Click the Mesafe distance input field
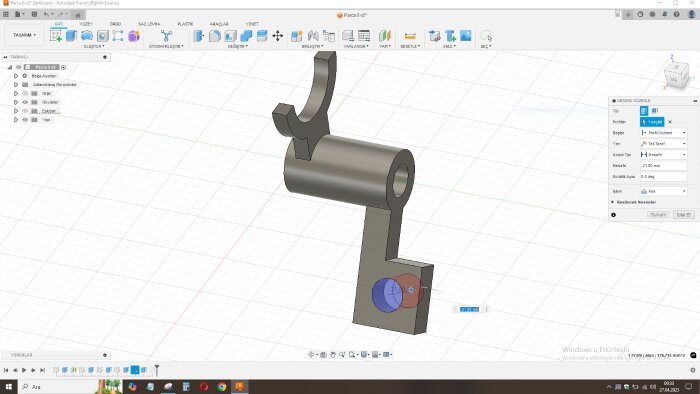The height and width of the screenshot is (394, 700). (x=663, y=166)
